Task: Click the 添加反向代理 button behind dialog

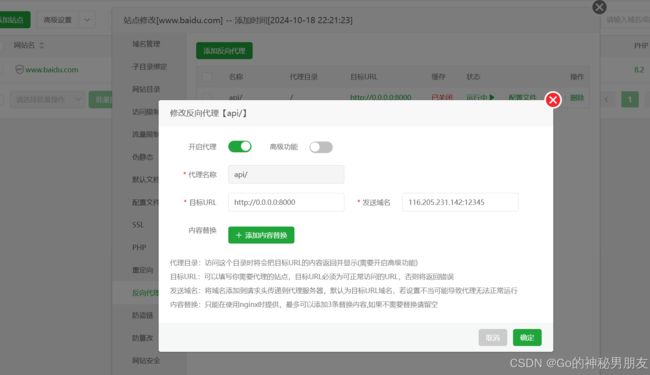Action: tap(224, 51)
